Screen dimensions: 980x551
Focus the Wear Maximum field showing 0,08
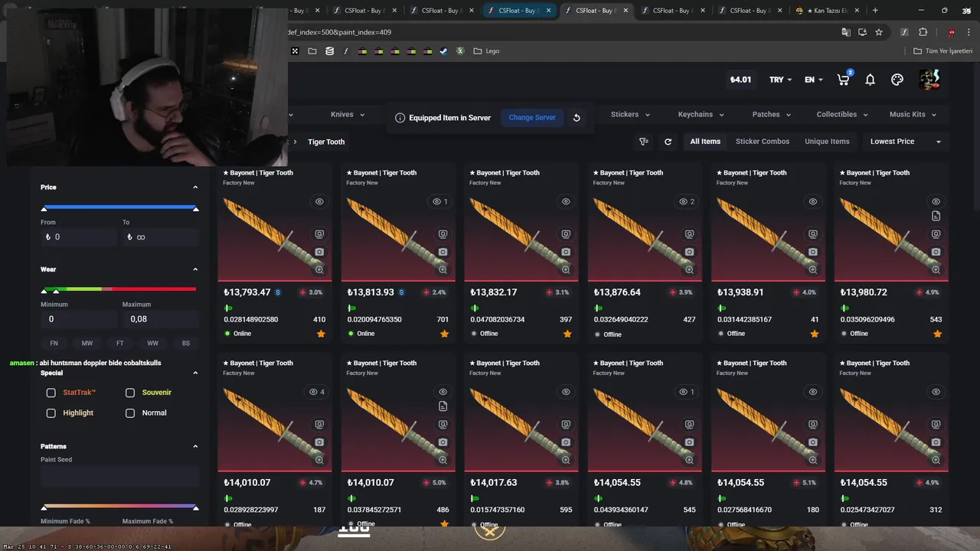click(x=160, y=319)
